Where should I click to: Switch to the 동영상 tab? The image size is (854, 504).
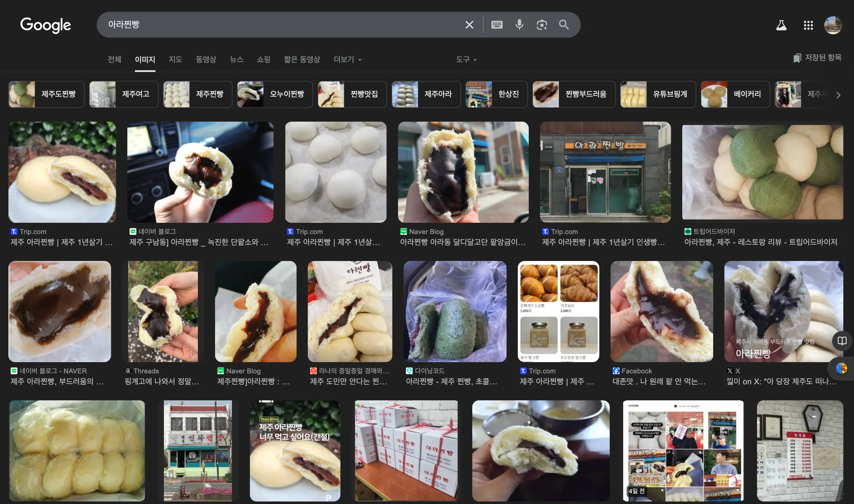[205, 60]
